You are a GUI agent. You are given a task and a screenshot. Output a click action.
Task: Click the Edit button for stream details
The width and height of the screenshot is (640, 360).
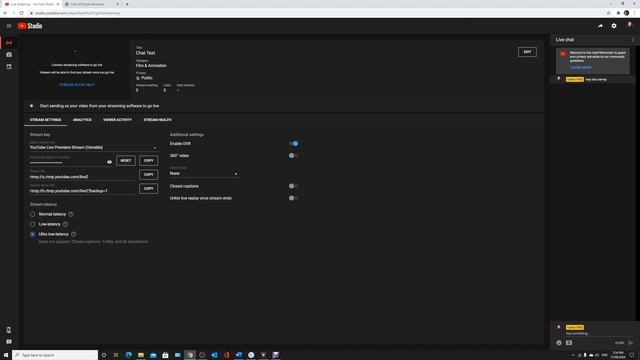coord(527,52)
